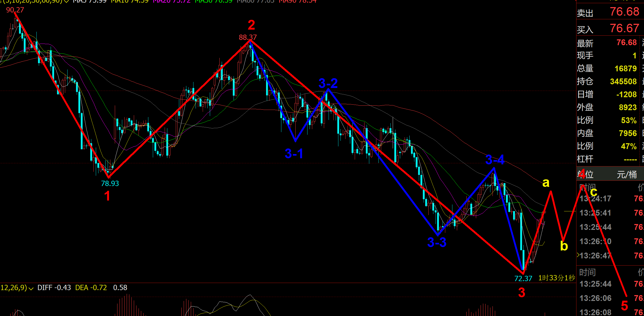The height and width of the screenshot is (316, 644).
Task: Click the red wave 5 label
Action: (x=624, y=306)
